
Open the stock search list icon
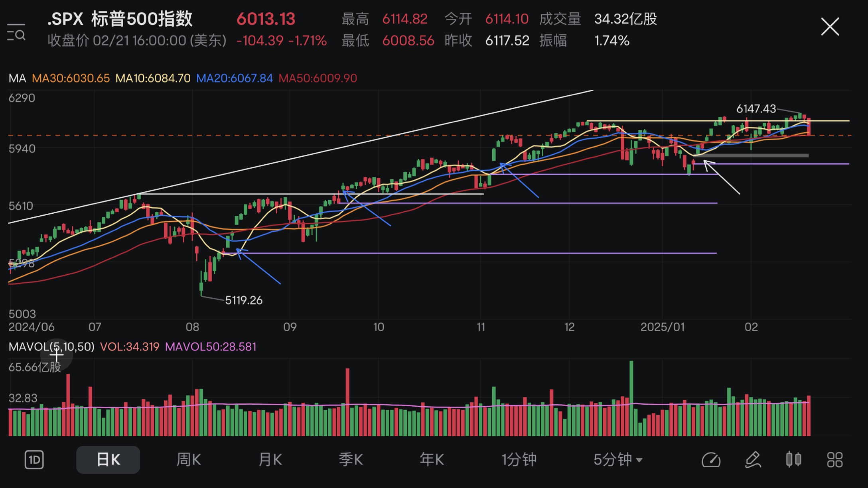pyautogui.click(x=16, y=33)
